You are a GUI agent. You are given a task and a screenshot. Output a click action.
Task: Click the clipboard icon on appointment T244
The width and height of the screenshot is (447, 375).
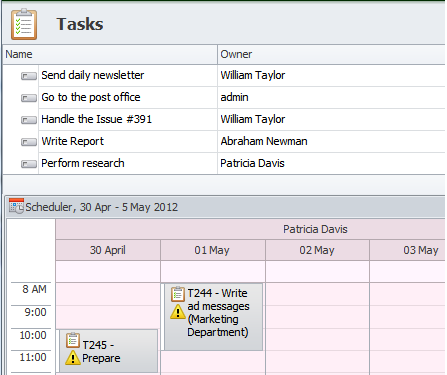tap(178, 294)
